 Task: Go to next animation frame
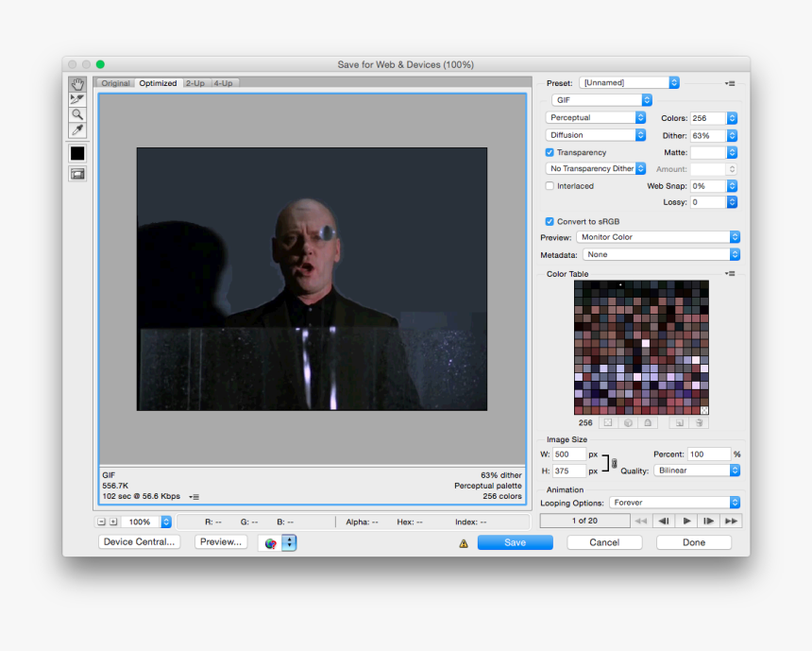[x=709, y=521]
